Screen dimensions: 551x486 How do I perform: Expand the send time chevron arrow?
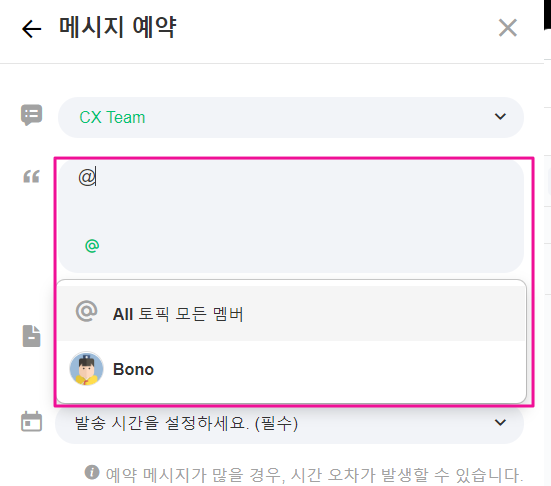point(500,422)
